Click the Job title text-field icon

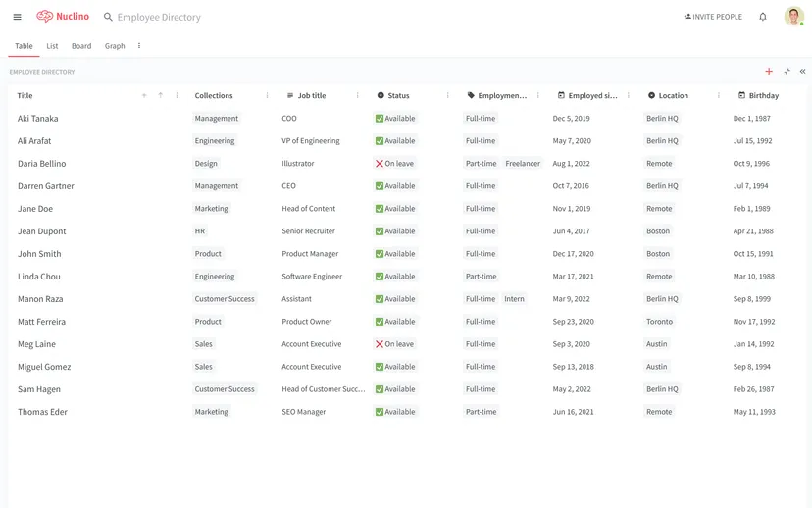[290, 95]
